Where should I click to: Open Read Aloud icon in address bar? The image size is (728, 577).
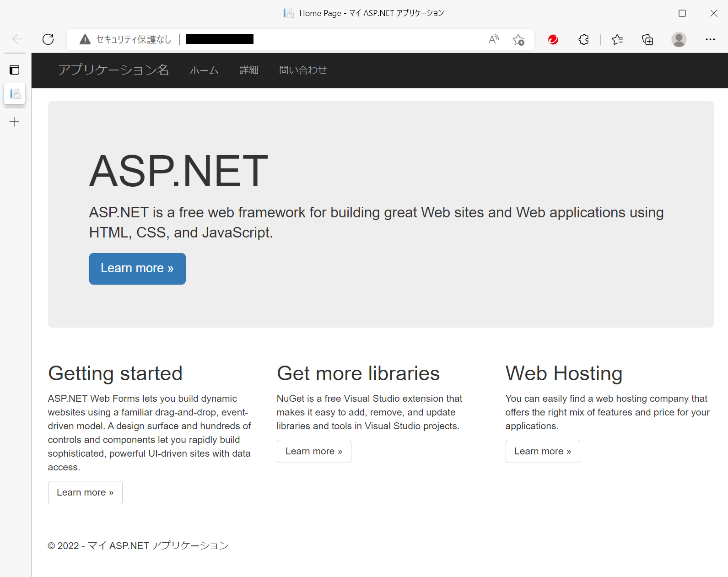coord(493,40)
